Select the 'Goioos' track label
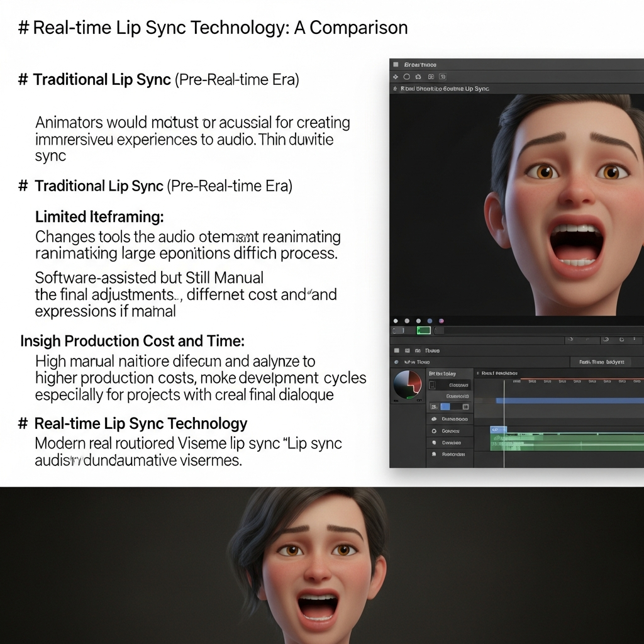Viewport: 644px width, 644px height. tap(450, 431)
